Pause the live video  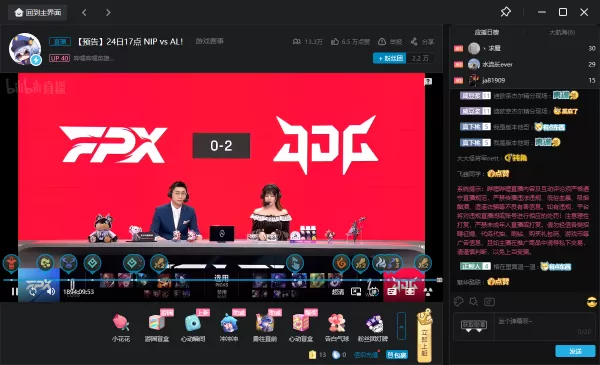click(x=14, y=292)
